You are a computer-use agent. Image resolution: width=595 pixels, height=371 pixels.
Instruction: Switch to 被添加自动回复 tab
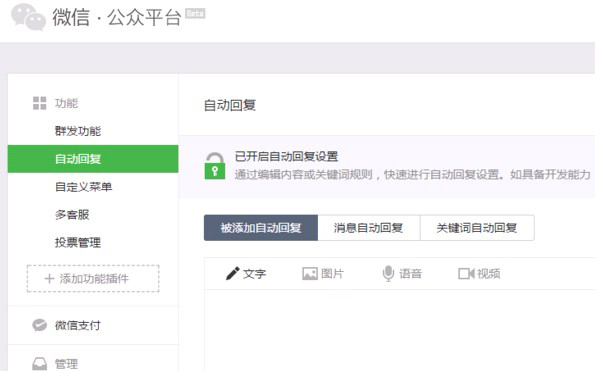261,228
